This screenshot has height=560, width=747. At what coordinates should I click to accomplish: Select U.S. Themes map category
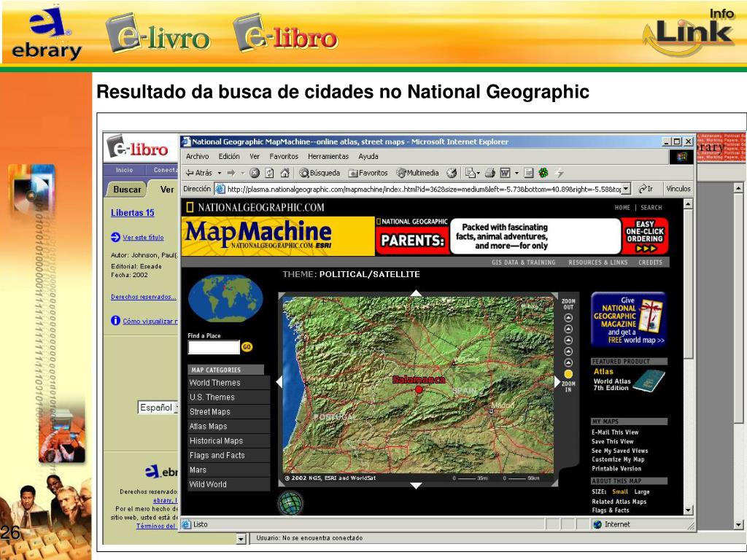(229, 397)
